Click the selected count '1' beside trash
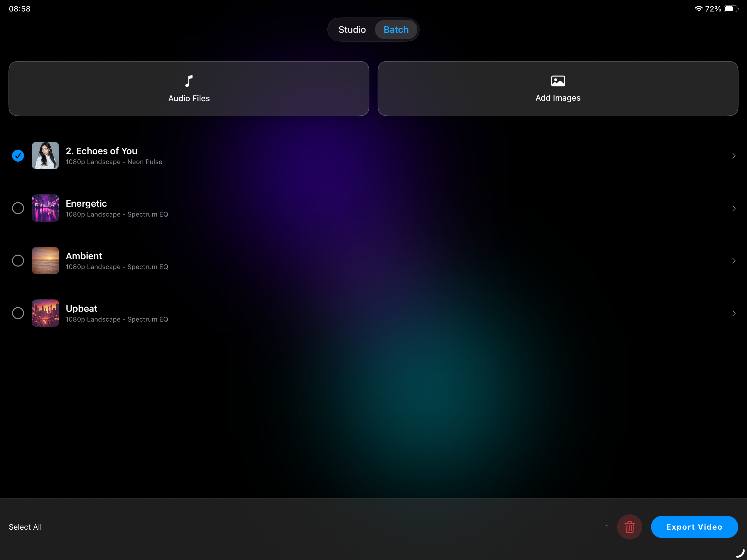Screen dimensions: 747x560 click(606, 527)
